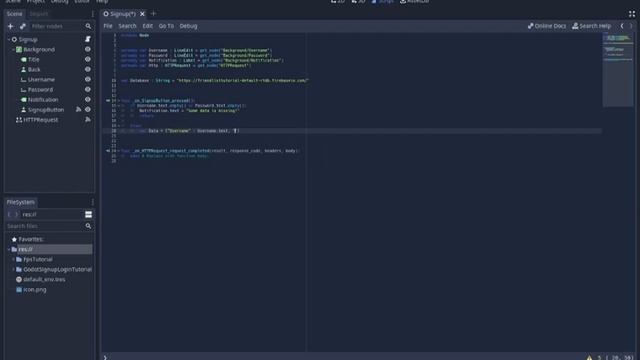Viewport: 640px width, 360px height.
Task: Open the Go To menu
Action: [166, 26]
